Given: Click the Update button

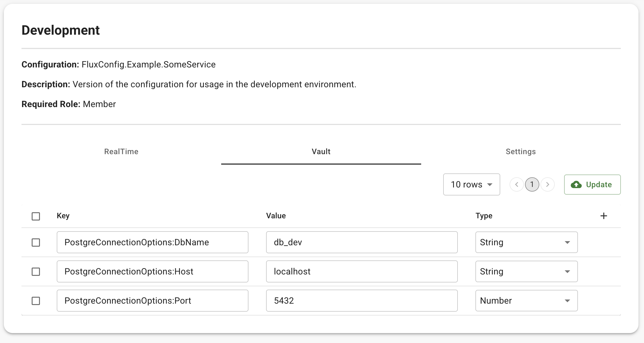Looking at the screenshot, I should pos(592,185).
